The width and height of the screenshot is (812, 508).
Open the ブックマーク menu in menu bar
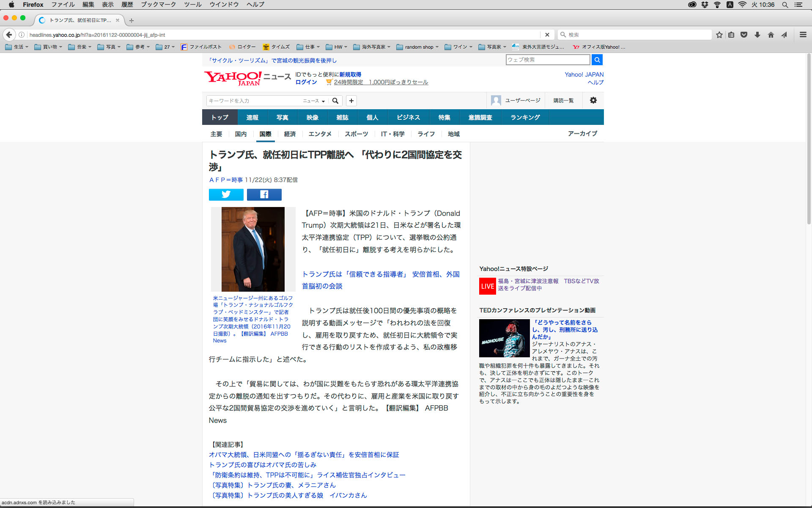pyautogui.click(x=158, y=5)
